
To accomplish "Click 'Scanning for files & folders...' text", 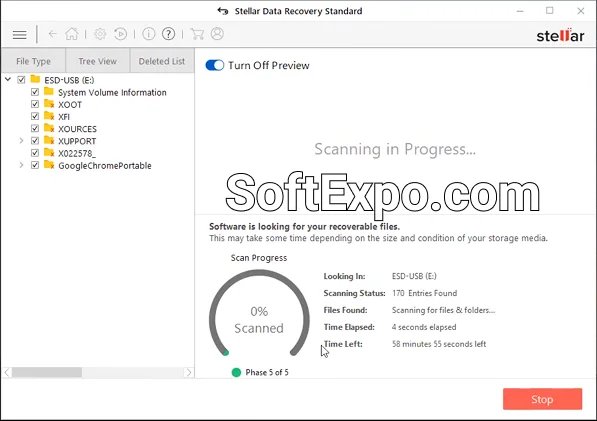I will coord(444,310).
